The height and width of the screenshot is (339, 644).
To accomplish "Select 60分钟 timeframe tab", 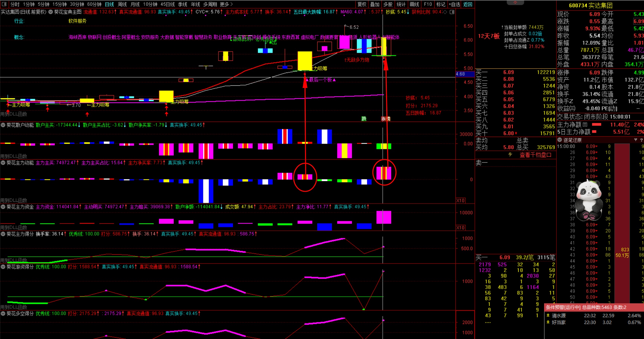I will pos(94,4).
